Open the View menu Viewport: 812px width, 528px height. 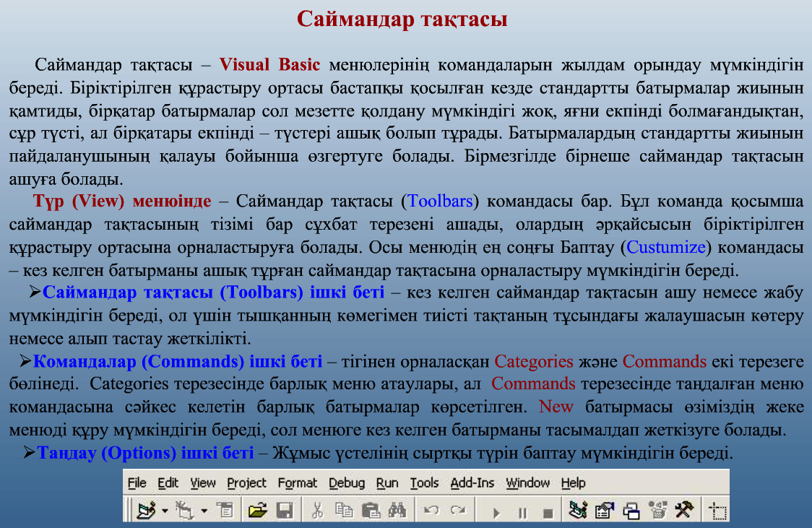pyautogui.click(x=202, y=483)
